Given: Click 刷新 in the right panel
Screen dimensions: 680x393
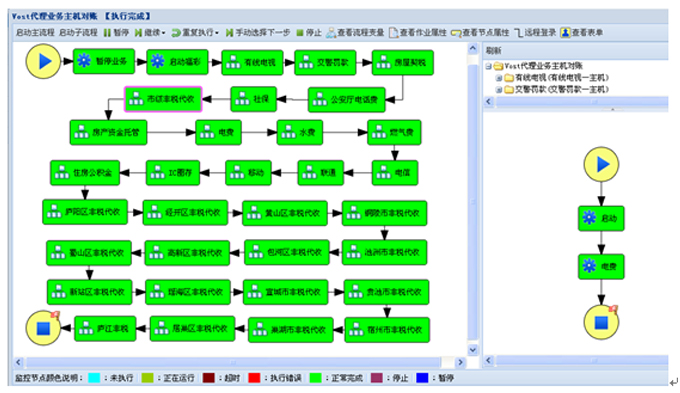Looking at the screenshot, I should [x=493, y=50].
